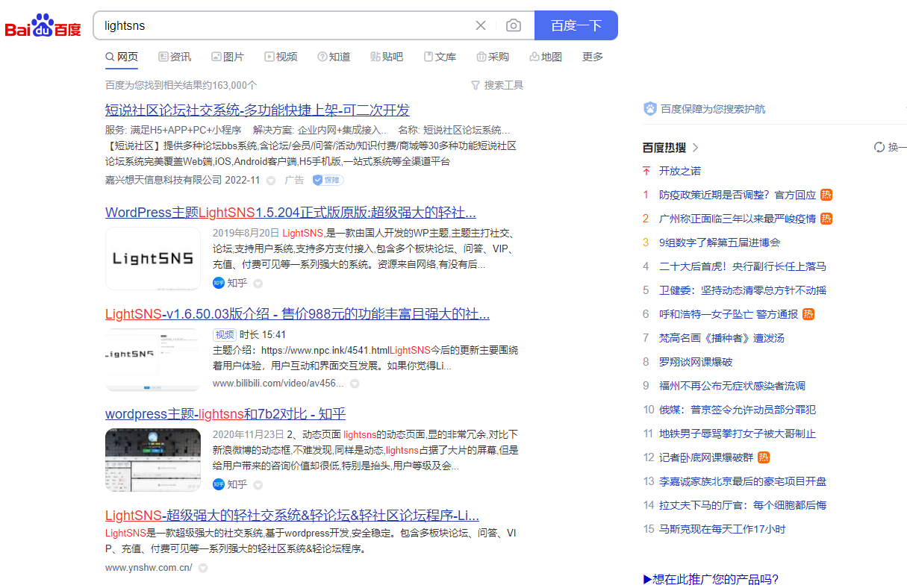Open camera image search icon

point(514,25)
